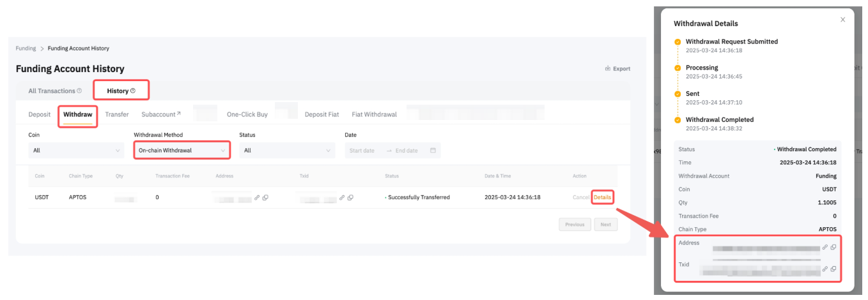Copy the Txid in the table row
Image resolution: width=868 pixels, height=300 pixels.
coord(350,198)
